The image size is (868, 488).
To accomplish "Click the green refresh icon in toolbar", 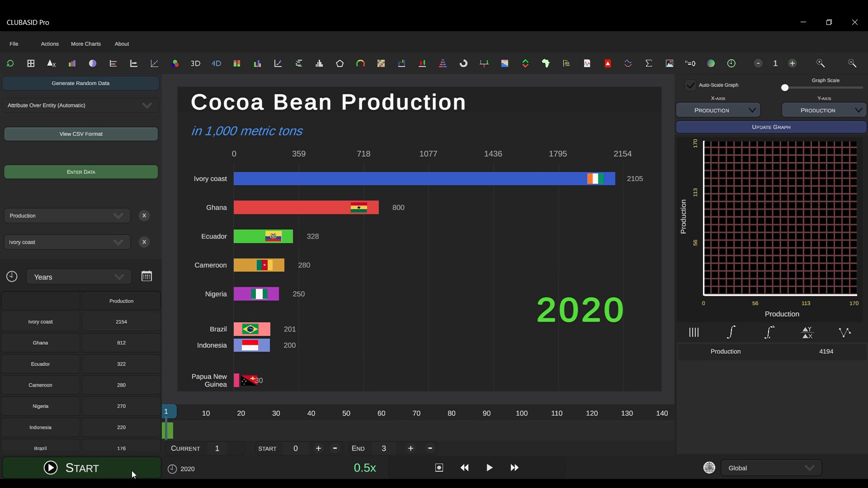I will 10,64.
